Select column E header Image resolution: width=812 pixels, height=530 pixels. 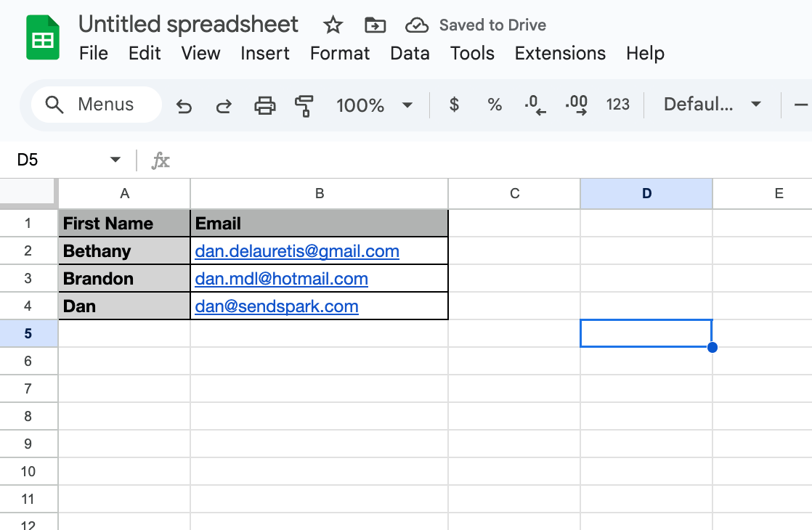tap(763, 194)
